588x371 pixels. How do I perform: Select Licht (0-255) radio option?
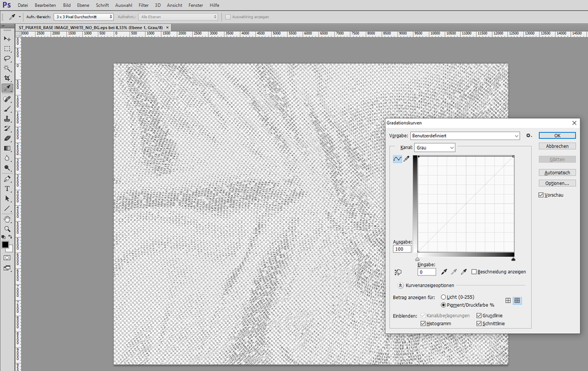click(443, 297)
